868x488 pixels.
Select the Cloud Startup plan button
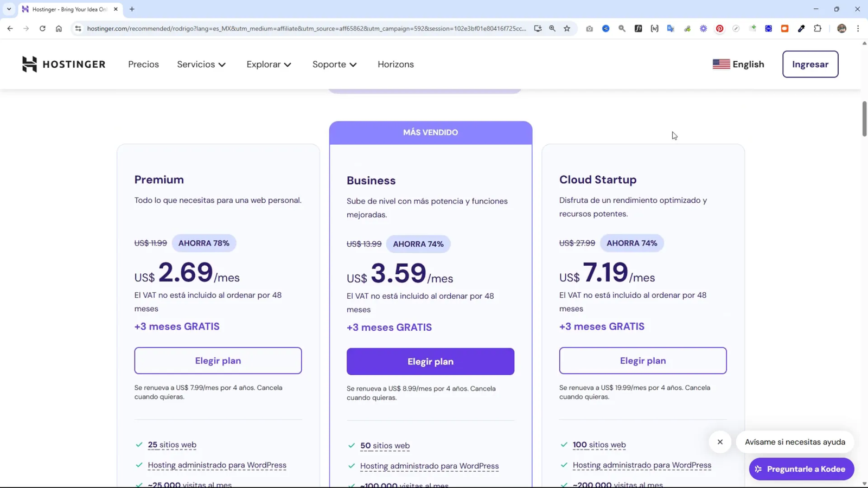[643, 361]
